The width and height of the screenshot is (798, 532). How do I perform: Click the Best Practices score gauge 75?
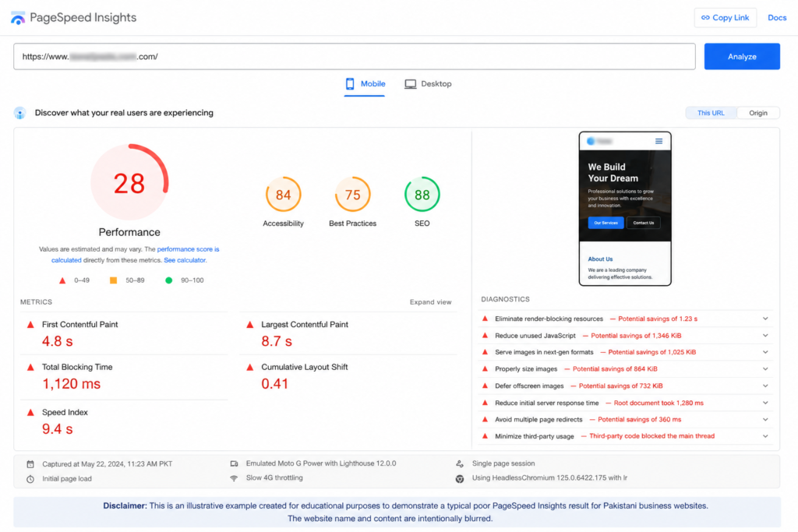[x=352, y=194]
